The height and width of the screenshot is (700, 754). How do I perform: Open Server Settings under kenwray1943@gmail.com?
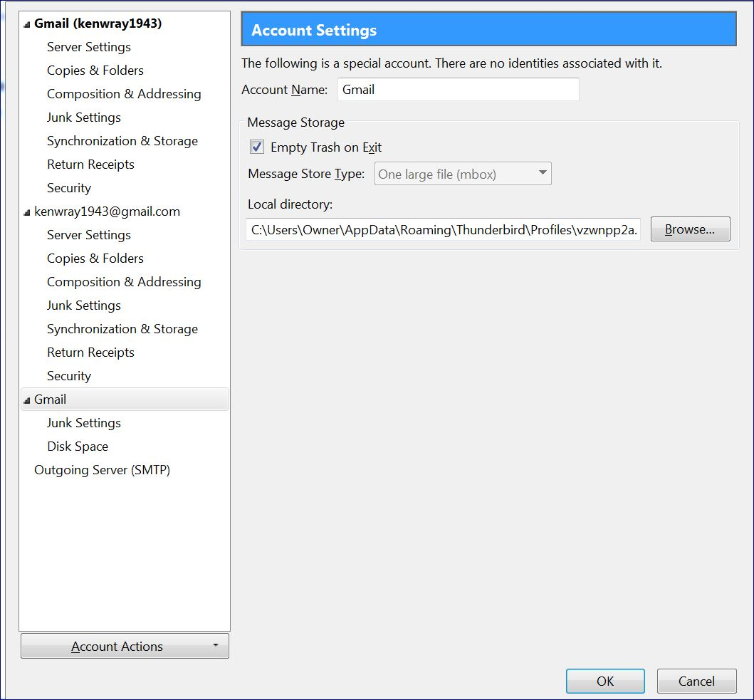89,235
